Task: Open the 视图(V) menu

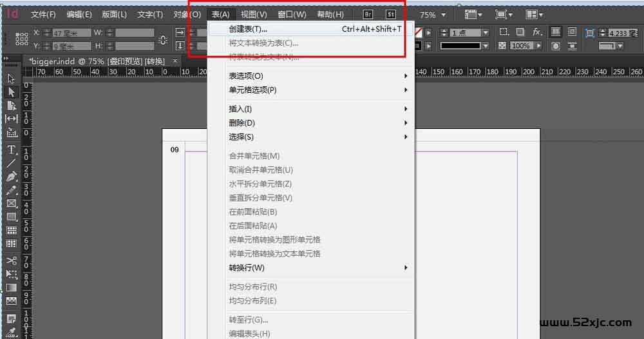Action: 254,14
